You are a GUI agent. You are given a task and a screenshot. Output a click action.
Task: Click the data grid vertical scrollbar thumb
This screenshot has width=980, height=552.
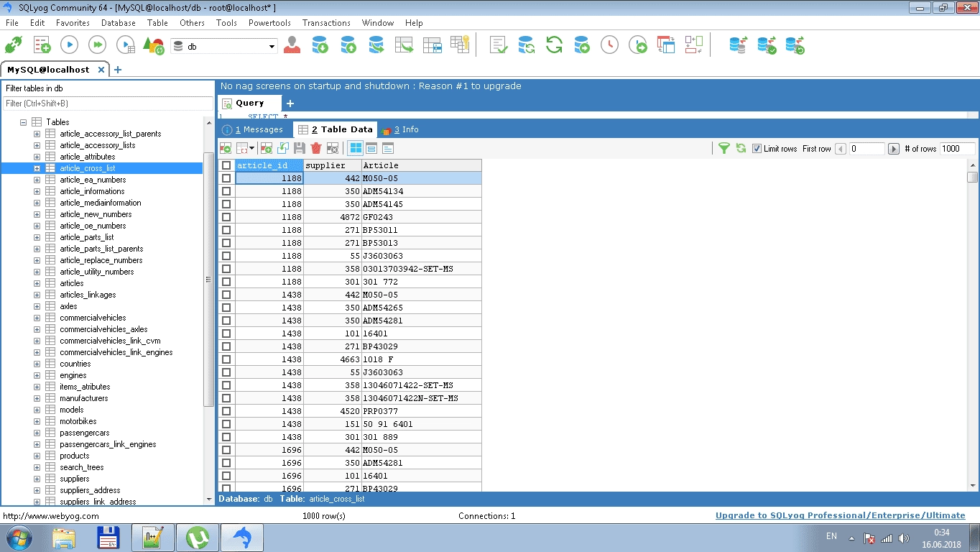pyautogui.click(x=973, y=177)
